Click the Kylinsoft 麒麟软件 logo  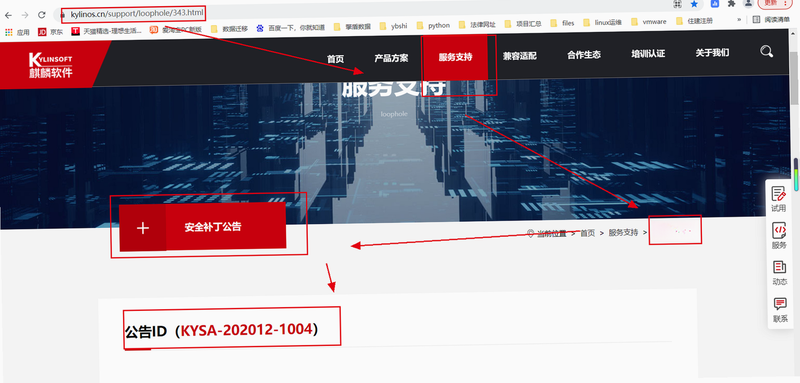tap(51, 65)
